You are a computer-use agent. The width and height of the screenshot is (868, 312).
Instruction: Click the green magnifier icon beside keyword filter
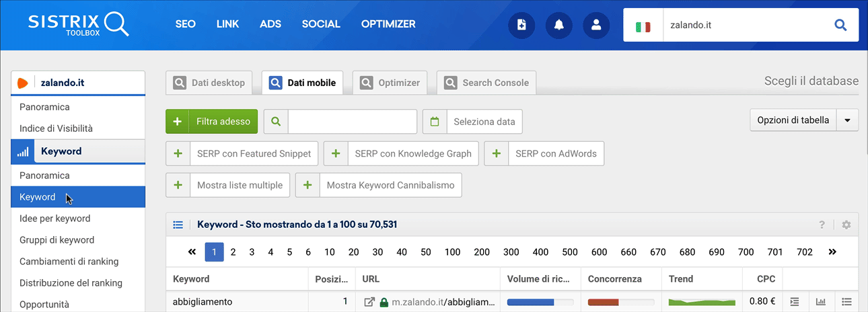tap(276, 122)
